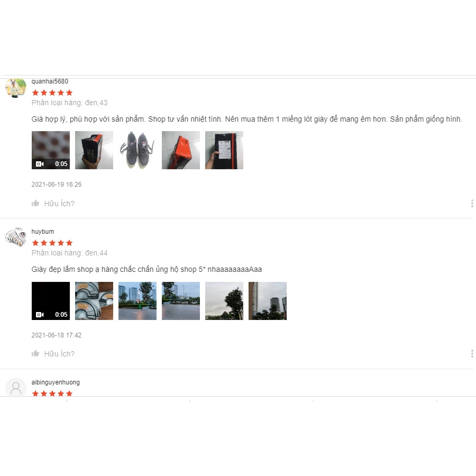View huybum's photo of tree against gray sky
Viewport: 476px width, 476px height.
224,301
